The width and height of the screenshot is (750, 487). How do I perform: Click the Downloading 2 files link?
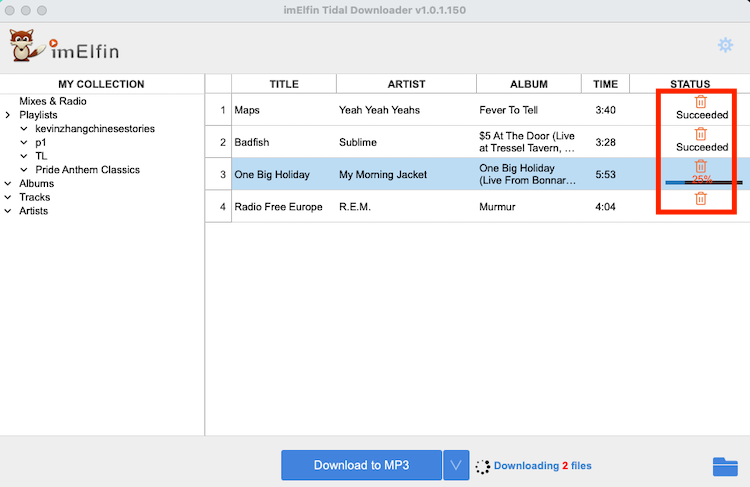pos(542,465)
